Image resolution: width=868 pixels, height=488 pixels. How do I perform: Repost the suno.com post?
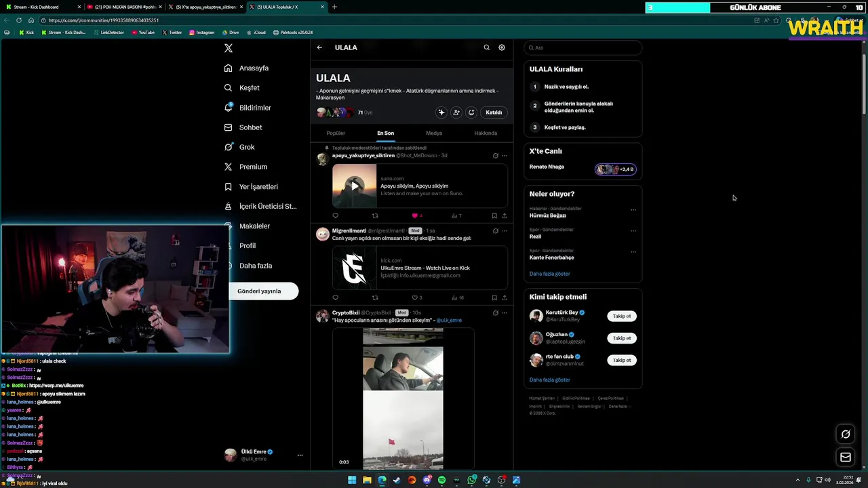(x=375, y=216)
